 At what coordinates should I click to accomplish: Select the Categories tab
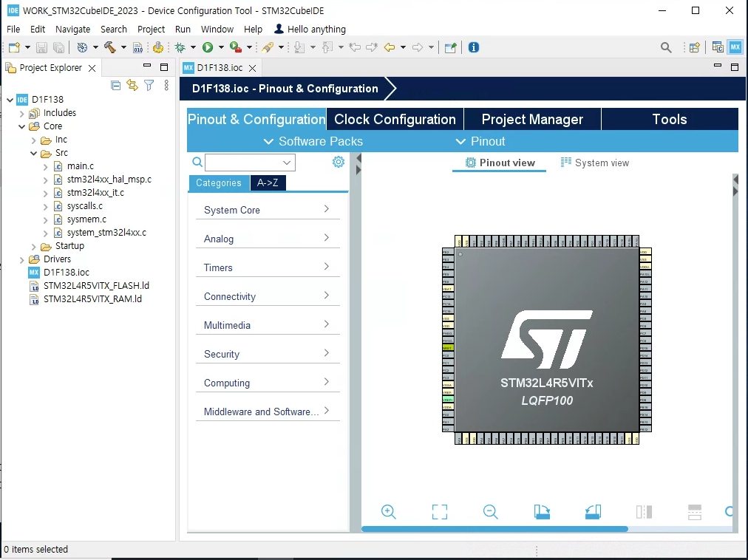[x=219, y=182]
